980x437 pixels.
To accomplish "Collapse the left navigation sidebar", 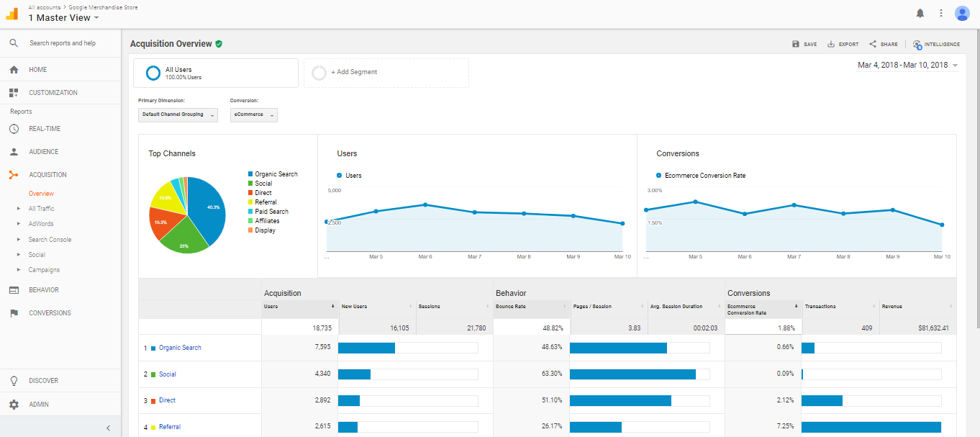I will (108, 427).
